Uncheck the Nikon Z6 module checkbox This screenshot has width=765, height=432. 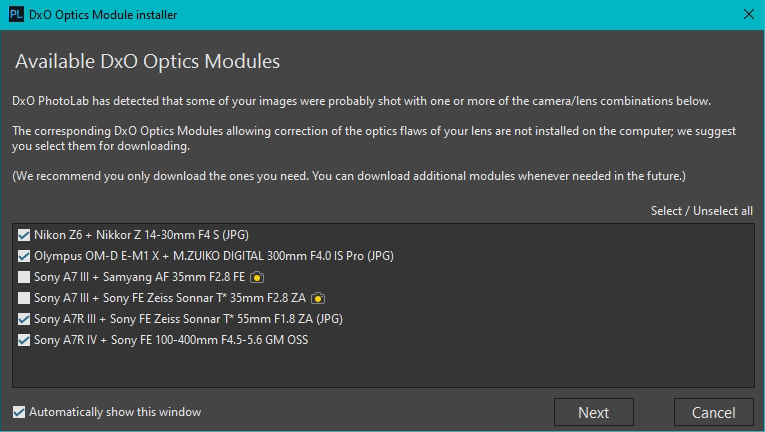(23, 235)
